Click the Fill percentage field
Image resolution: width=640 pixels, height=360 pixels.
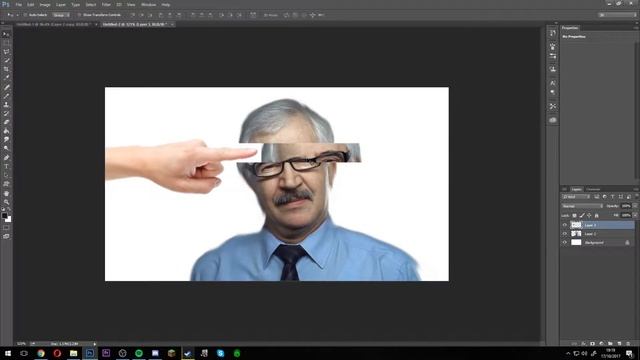626,216
